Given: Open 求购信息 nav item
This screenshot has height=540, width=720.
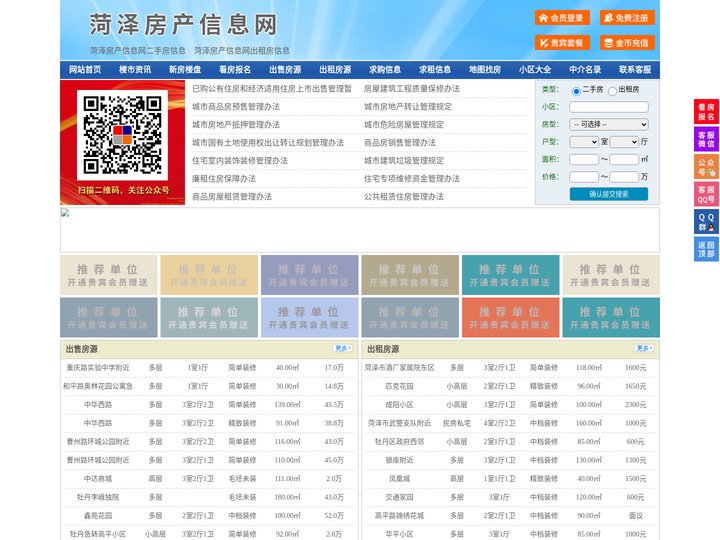Looking at the screenshot, I should coord(385,70).
